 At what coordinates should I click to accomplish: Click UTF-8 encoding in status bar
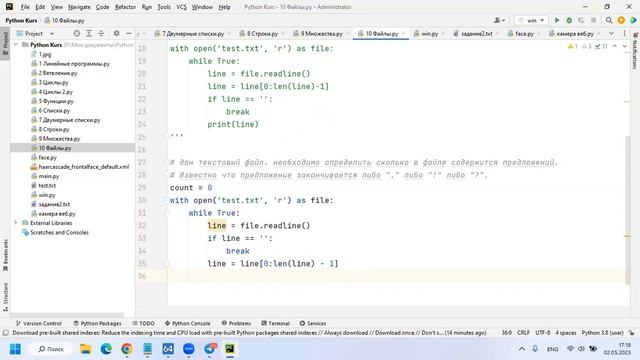542,333
